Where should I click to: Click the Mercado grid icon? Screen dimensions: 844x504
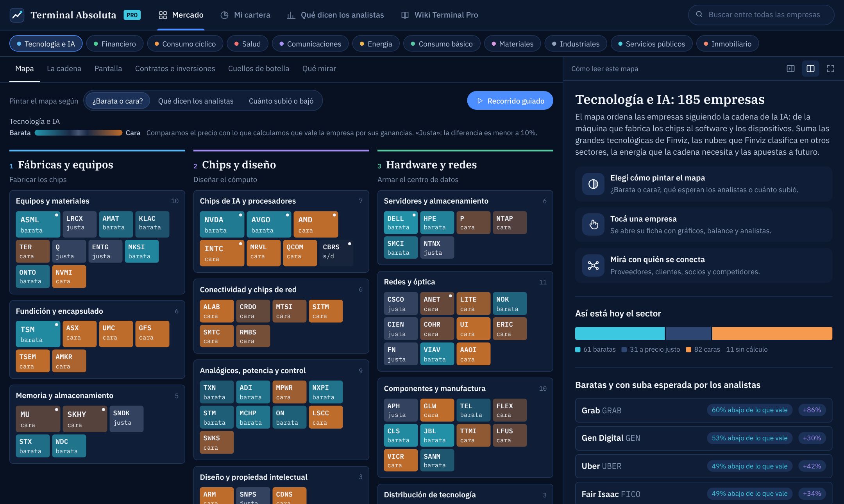(163, 15)
